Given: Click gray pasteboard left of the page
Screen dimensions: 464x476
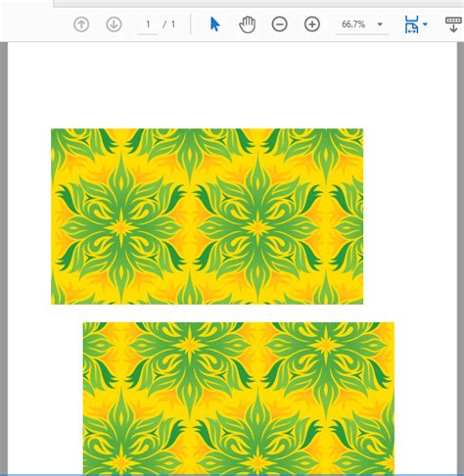Looking at the screenshot, I should (4, 258).
